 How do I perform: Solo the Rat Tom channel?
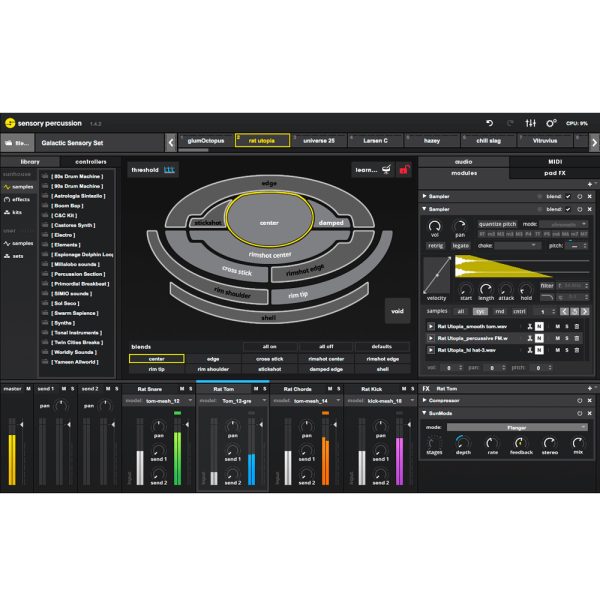pyautogui.click(x=264, y=389)
